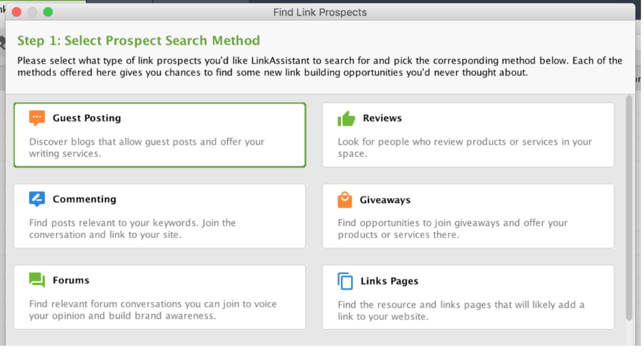Click 'Find opportunities to join giveaways' description
The image size is (644, 355).
click(453, 229)
